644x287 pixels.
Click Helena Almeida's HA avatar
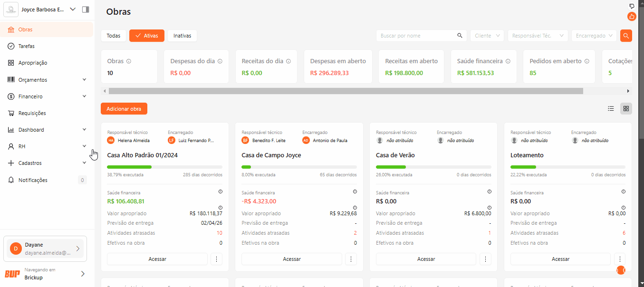111,140
